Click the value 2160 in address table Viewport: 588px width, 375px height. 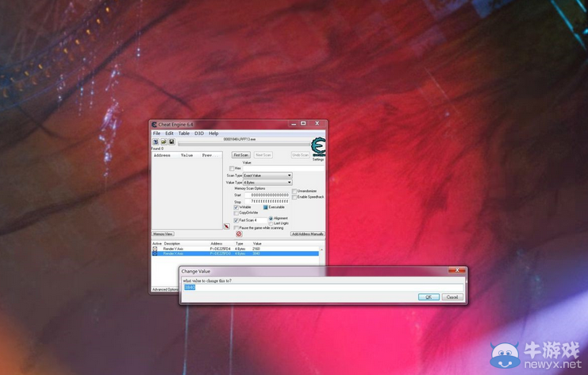coord(256,249)
